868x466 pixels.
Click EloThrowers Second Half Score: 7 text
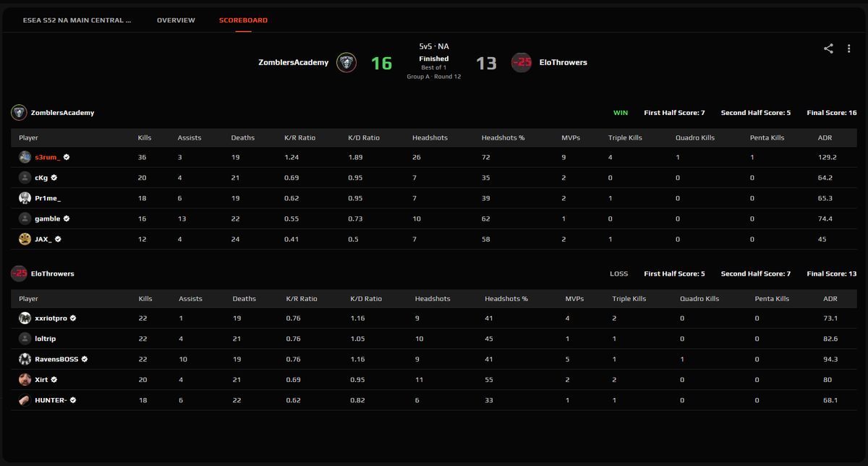[x=756, y=274]
